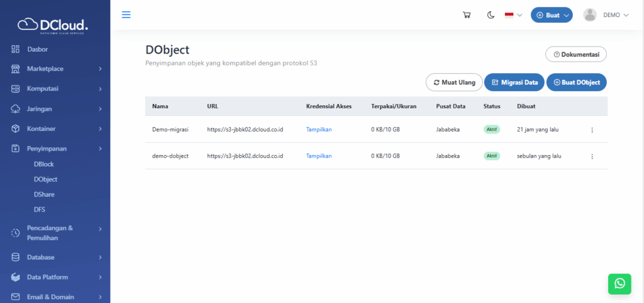The image size is (644, 303).
Task: Click the DCloud logo
Action: (53, 25)
